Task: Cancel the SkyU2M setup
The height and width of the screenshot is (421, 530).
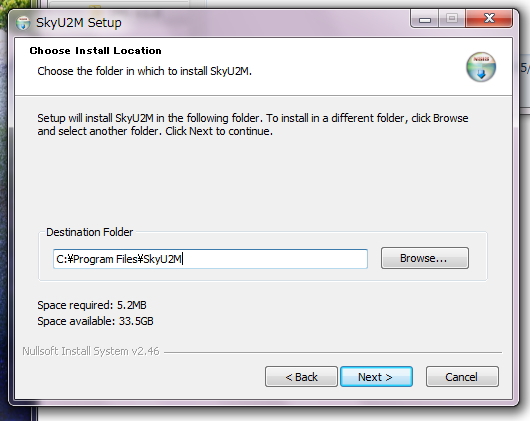Action: tap(462, 376)
